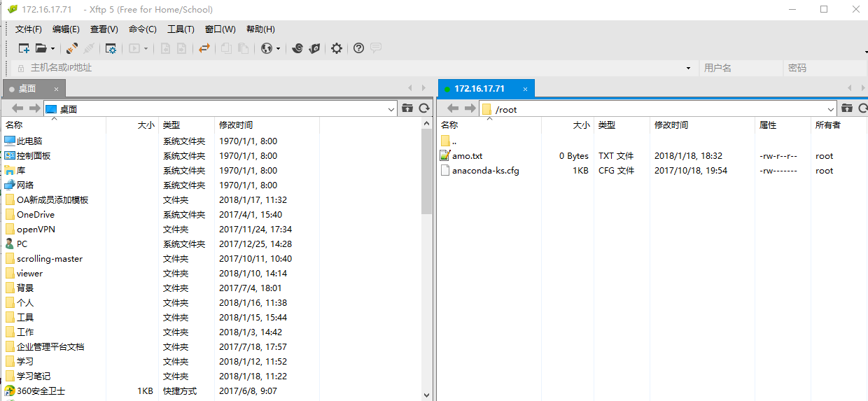Click the orange transfer direction arrows icon
868x401 pixels.
(204, 48)
